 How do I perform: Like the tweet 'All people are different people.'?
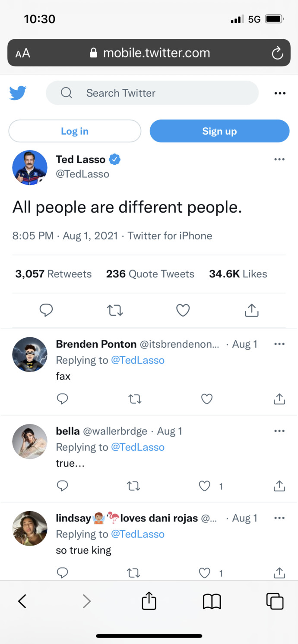(183, 310)
